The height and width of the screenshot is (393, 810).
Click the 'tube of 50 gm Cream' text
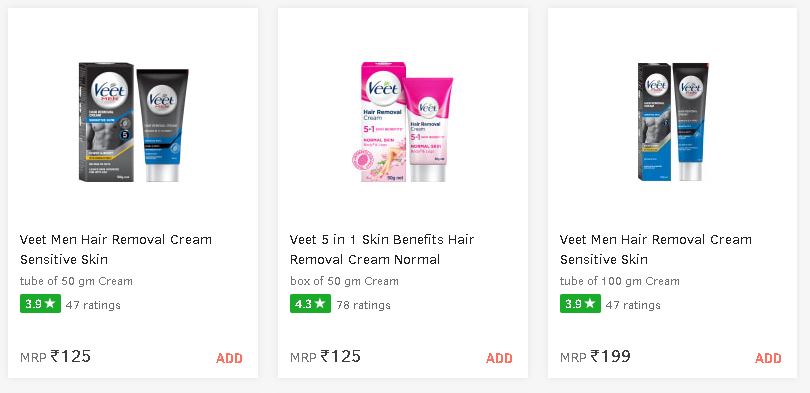(76, 281)
